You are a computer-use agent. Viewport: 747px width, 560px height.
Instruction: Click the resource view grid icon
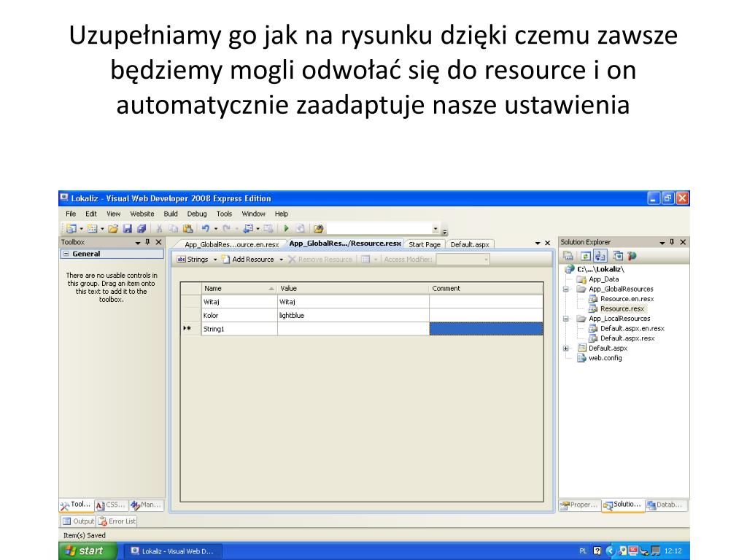(365, 260)
